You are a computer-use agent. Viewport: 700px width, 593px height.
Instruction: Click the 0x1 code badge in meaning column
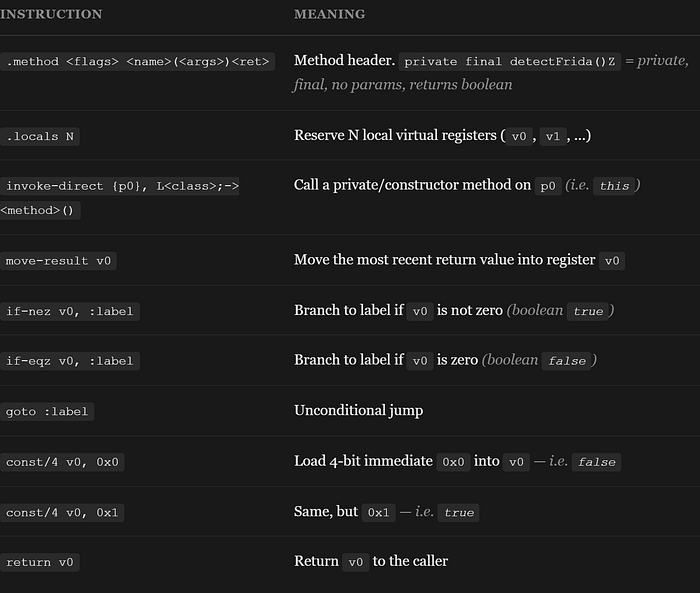pyautogui.click(x=378, y=513)
